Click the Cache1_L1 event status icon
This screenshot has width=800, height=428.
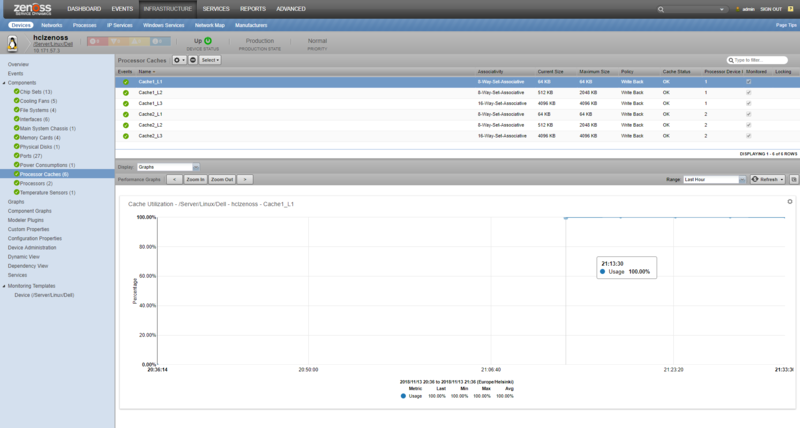click(x=126, y=82)
